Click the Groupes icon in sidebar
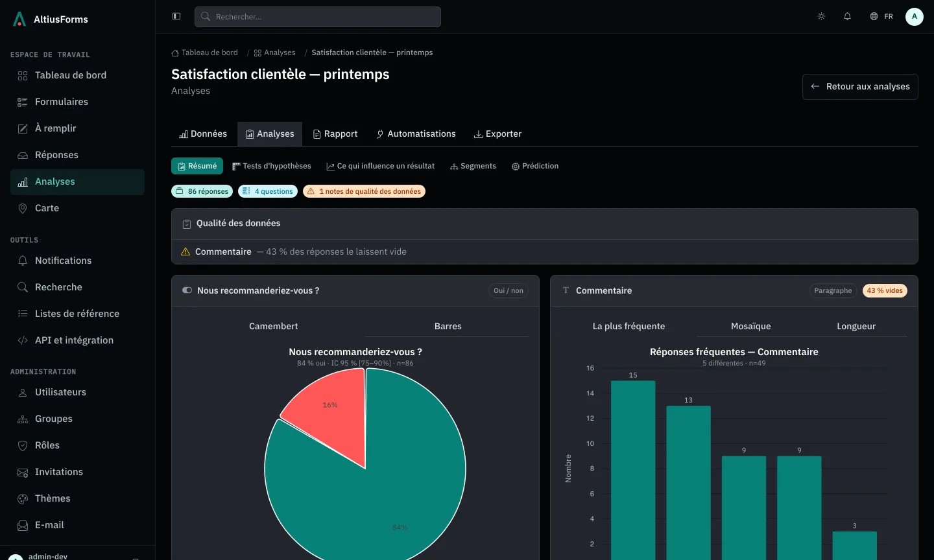Screen dimensions: 934x560 point(23,419)
